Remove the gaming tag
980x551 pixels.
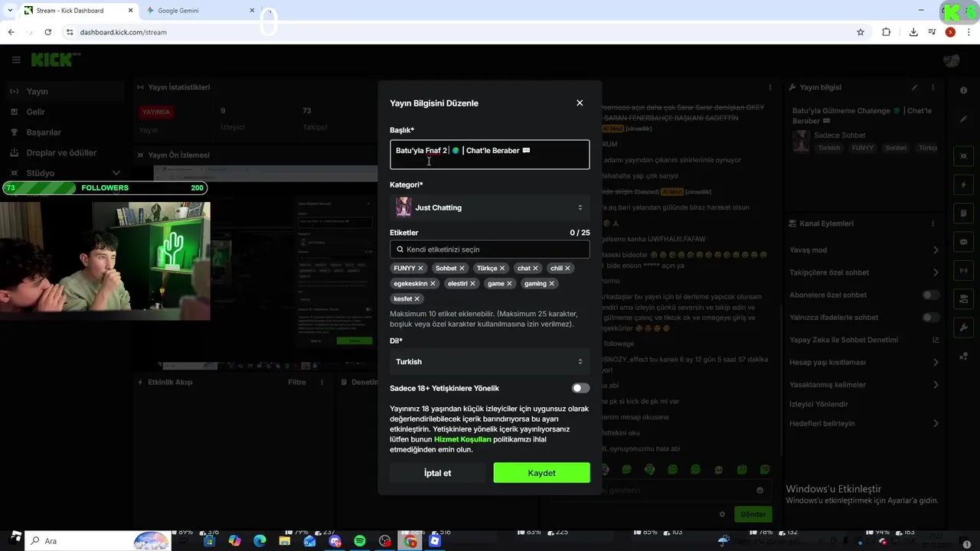pos(551,284)
